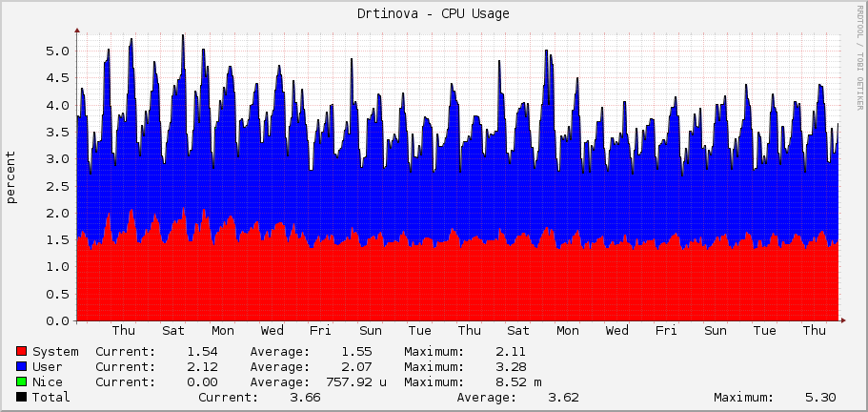Click the 'User' legend label

coord(48,366)
